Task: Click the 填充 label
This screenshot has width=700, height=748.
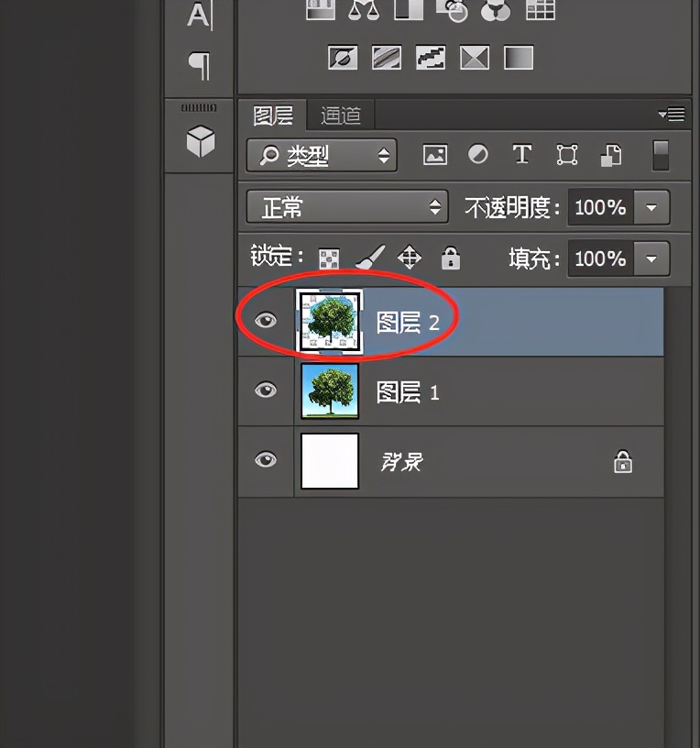Action: point(533,259)
